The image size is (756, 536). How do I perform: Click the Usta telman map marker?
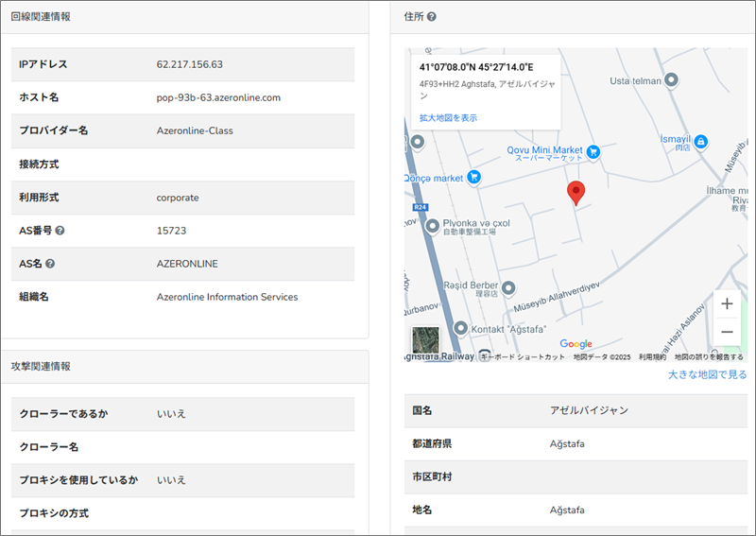[671, 79]
